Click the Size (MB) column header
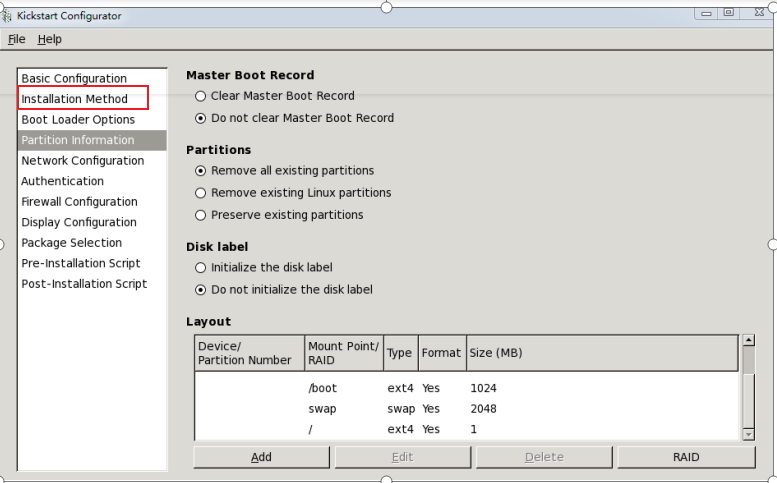 pyautogui.click(x=602, y=353)
